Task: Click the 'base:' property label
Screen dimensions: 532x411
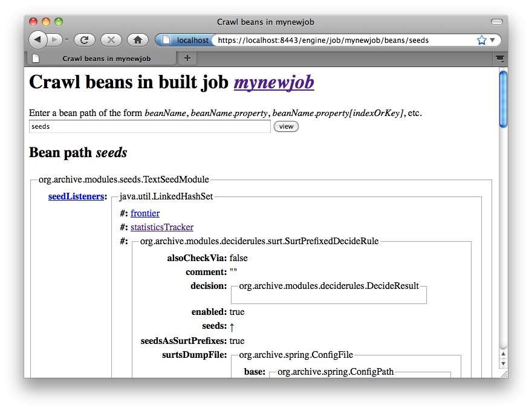Action: 255,372
